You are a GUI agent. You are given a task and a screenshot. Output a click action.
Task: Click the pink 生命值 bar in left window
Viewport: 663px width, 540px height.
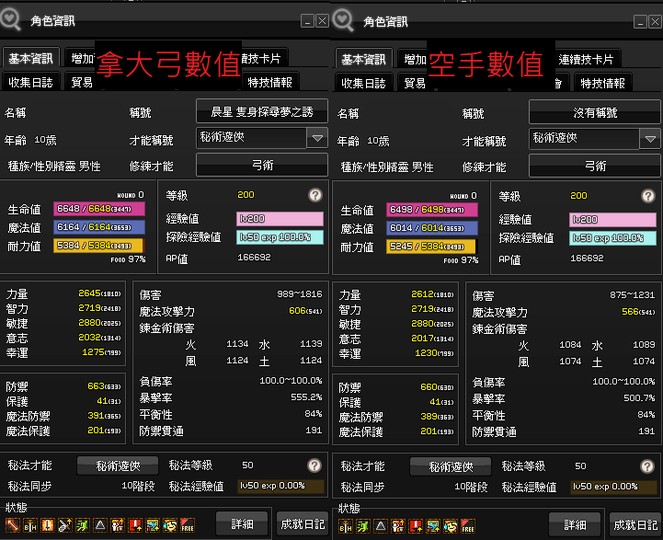pyautogui.click(x=99, y=208)
